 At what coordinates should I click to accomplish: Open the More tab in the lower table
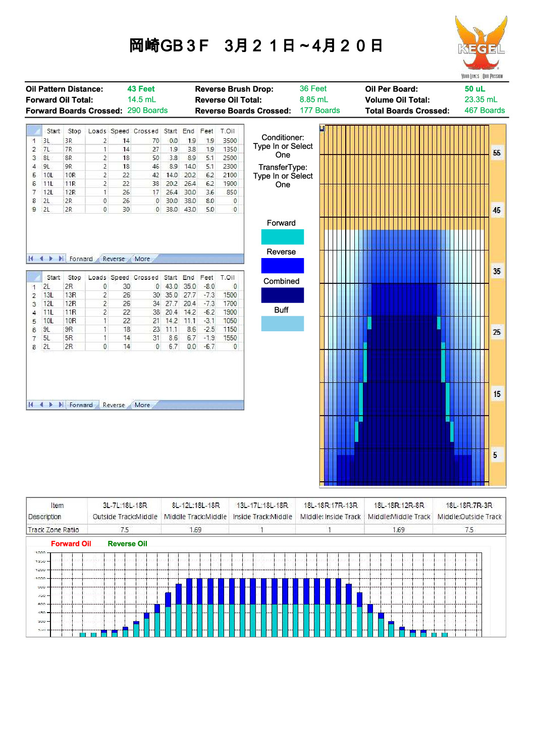click(142, 405)
